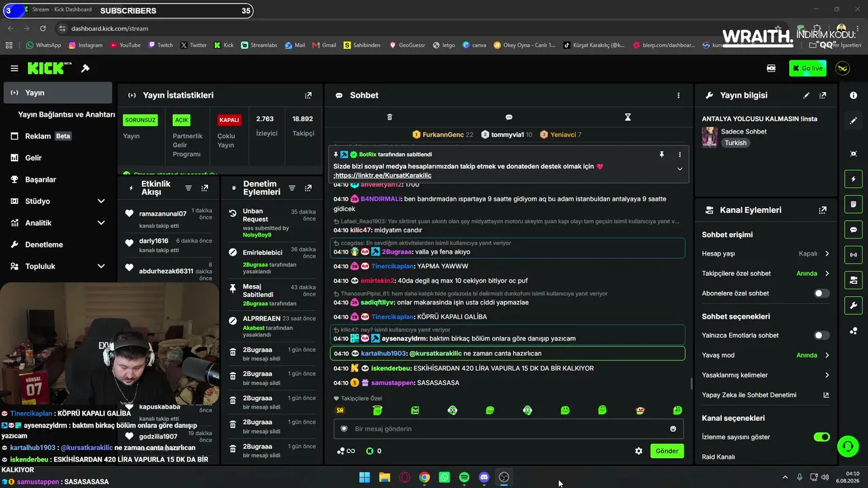Open the emoji picker in the message box
This screenshot has height=488, width=868.
pyautogui.click(x=673, y=429)
